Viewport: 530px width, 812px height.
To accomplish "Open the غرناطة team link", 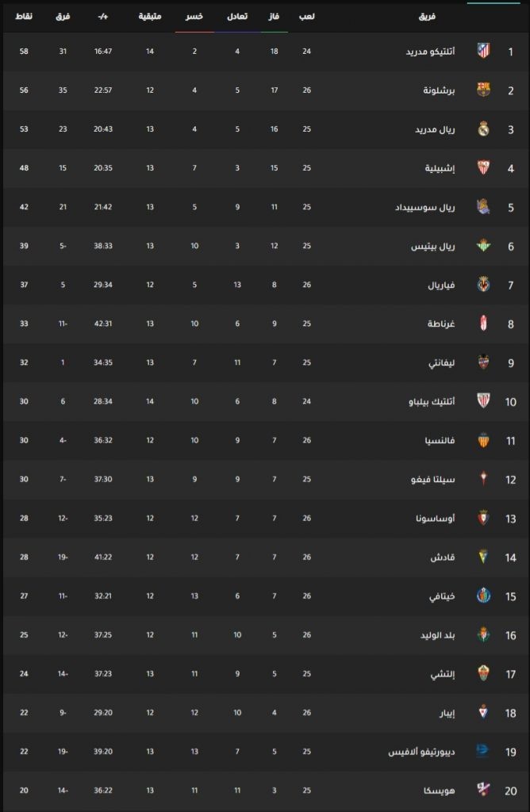I will tap(441, 324).
